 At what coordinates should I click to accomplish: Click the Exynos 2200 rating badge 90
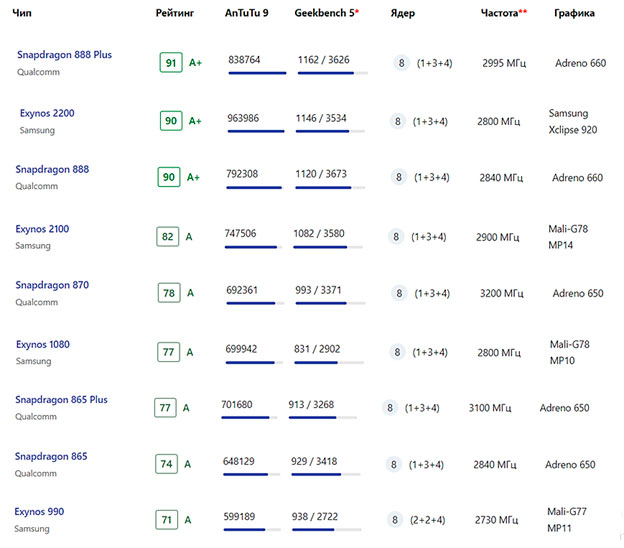tap(171, 121)
